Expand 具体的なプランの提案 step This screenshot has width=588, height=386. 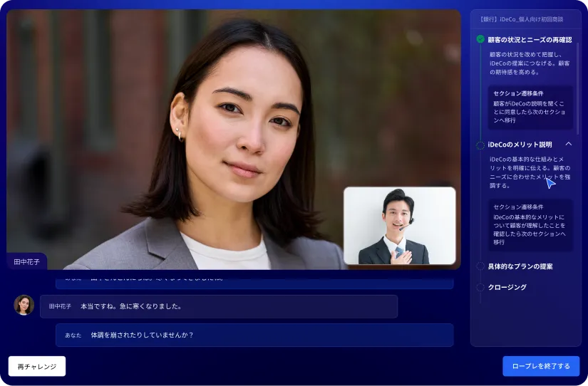(x=520, y=266)
